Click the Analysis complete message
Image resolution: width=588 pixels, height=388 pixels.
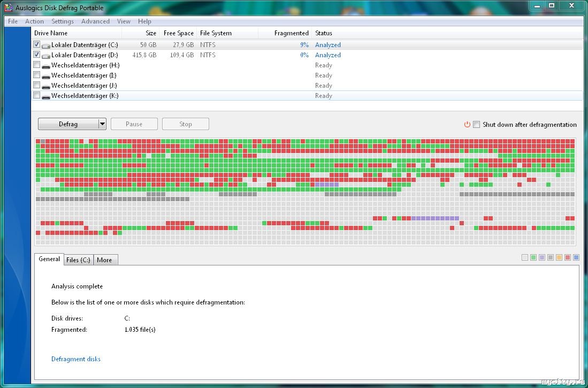pyautogui.click(x=77, y=286)
